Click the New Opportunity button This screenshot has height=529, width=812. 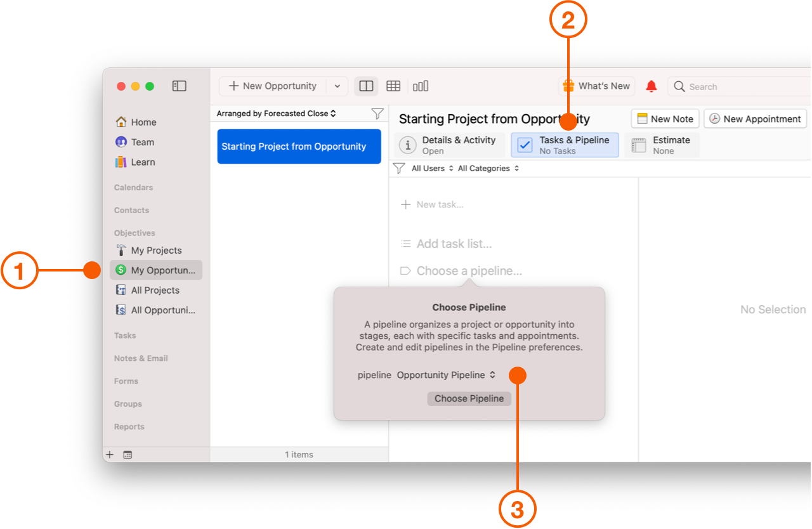click(x=273, y=86)
